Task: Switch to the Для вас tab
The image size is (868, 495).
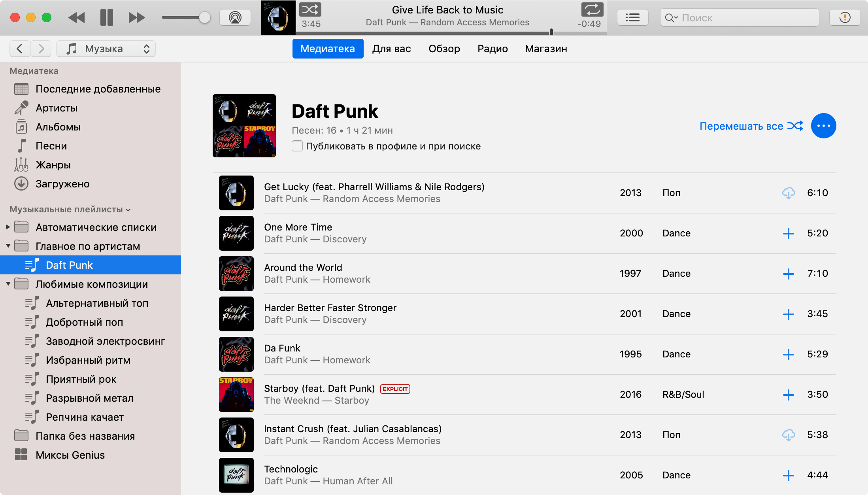Action: coord(391,49)
